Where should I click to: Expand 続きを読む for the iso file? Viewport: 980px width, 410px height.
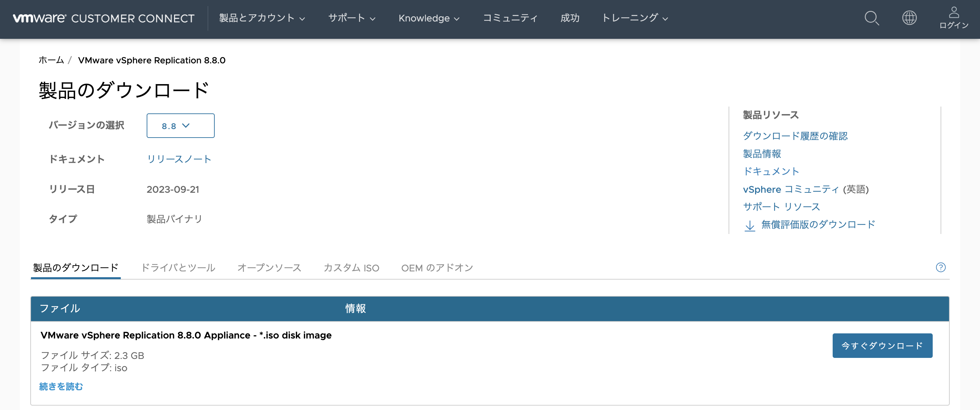pos(61,387)
